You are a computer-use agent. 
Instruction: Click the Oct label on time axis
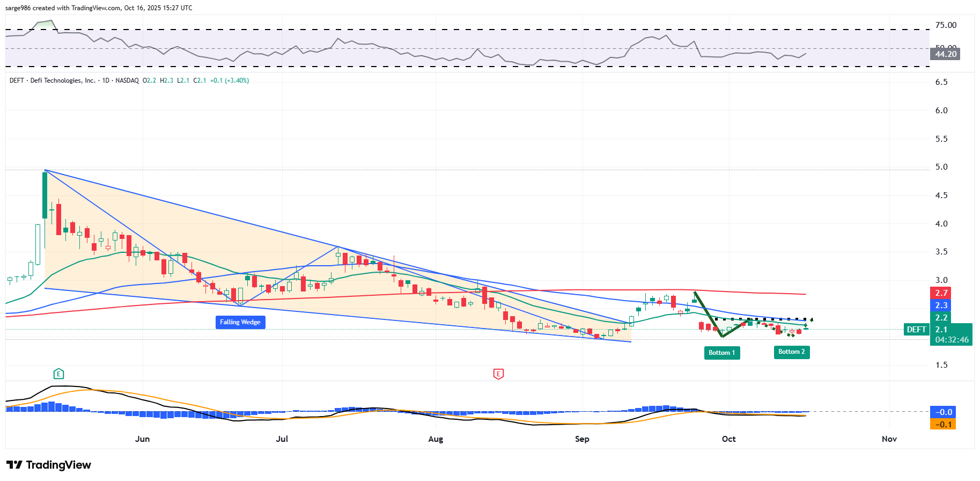coord(728,439)
